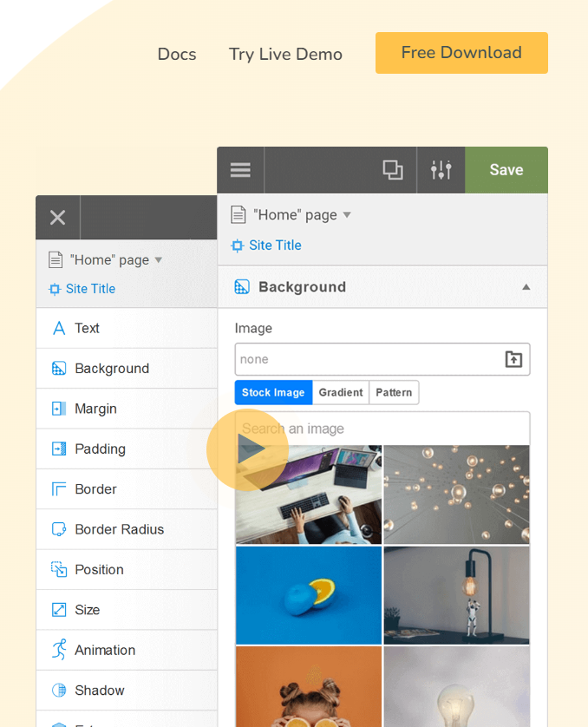
Task: Click the Image input field showing none
Action: [382, 359]
